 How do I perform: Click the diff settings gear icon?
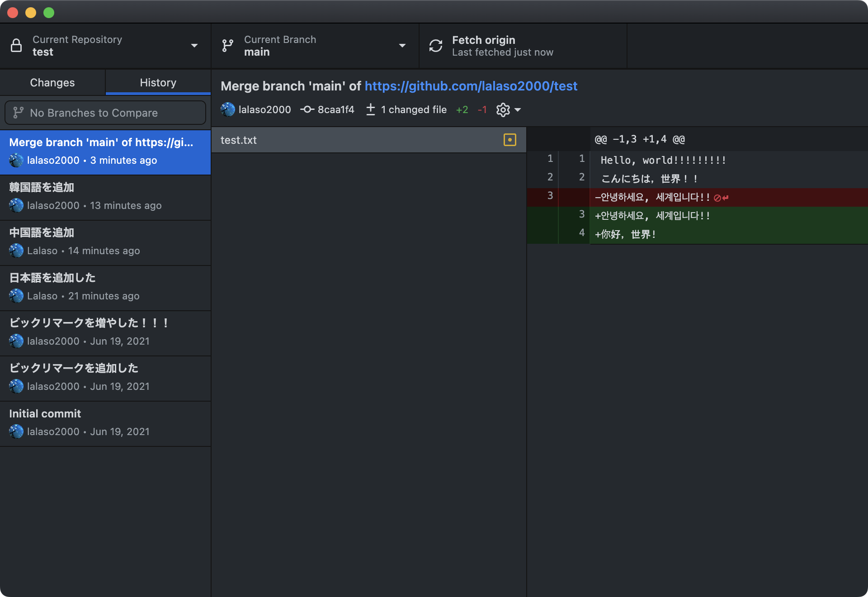tap(503, 110)
